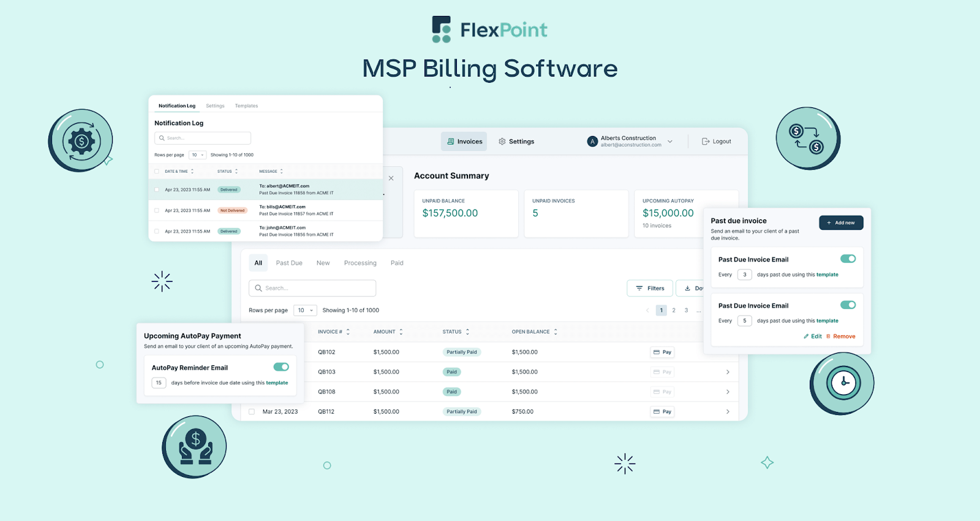Select the john@ACMEIT.com notification row checkbox

(157, 231)
